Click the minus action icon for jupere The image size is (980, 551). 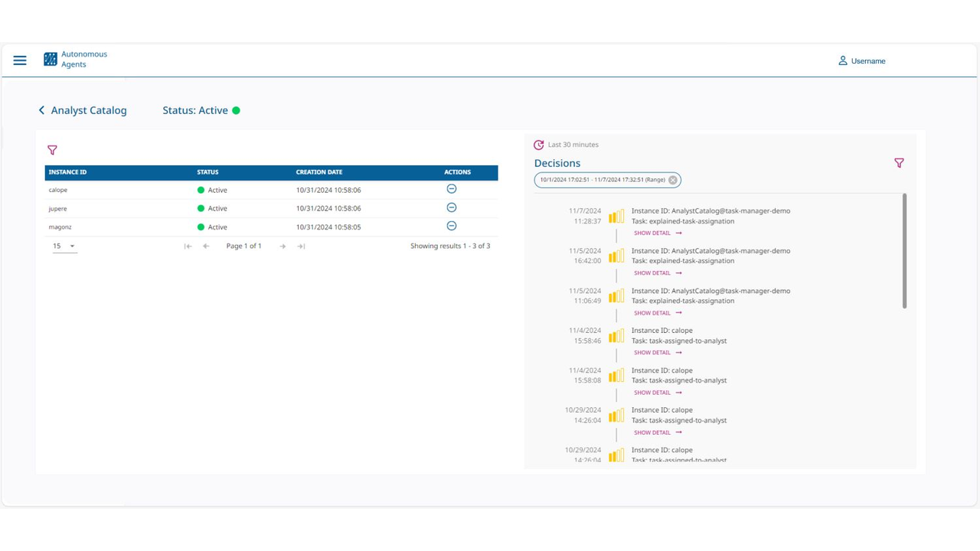pyautogui.click(x=452, y=207)
